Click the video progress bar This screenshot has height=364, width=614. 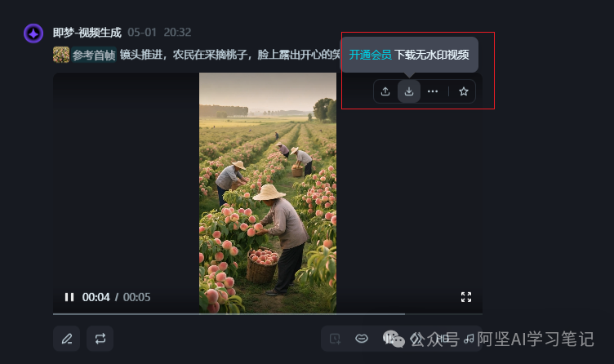pyautogui.click(x=268, y=314)
